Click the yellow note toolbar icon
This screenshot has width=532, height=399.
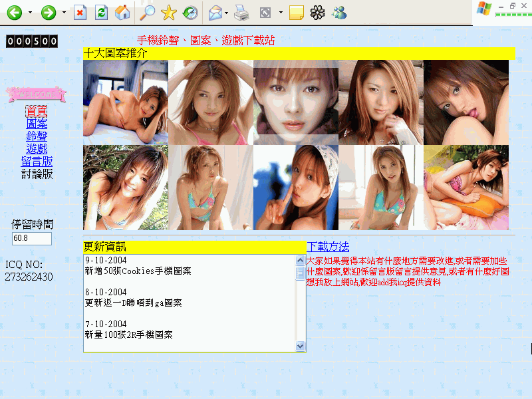[x=296, y=13]
